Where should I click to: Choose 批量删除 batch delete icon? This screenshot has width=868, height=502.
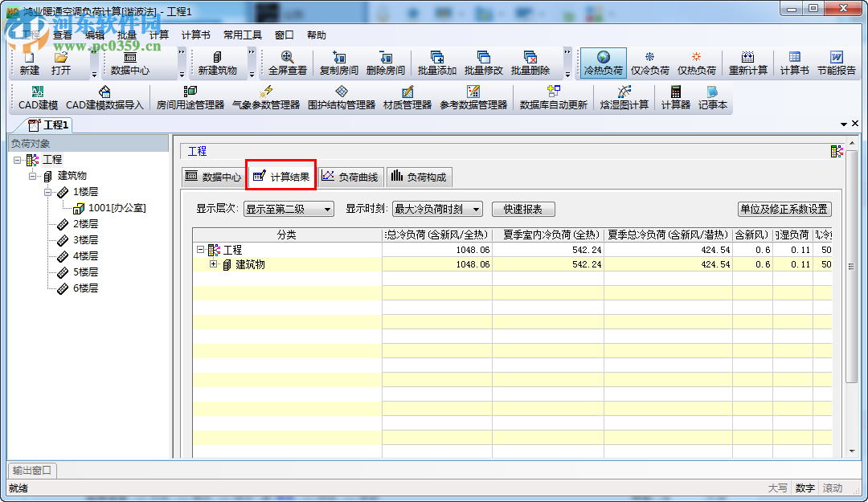(x=530, y=63)
